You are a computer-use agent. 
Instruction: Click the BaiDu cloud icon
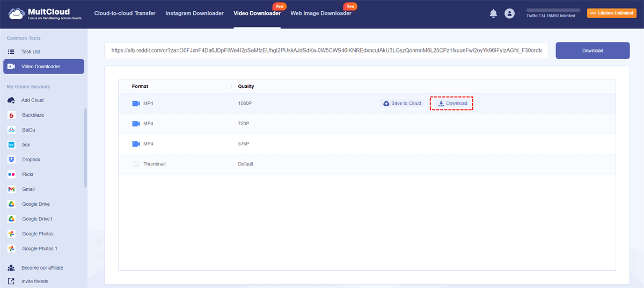pos(11,130)
